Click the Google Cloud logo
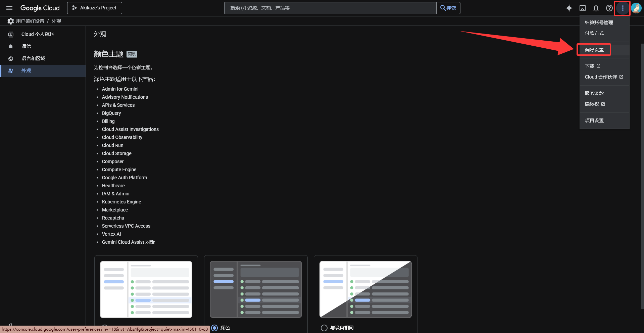Image resolution: width=644 pixels, height=333 pixels. 40,8
